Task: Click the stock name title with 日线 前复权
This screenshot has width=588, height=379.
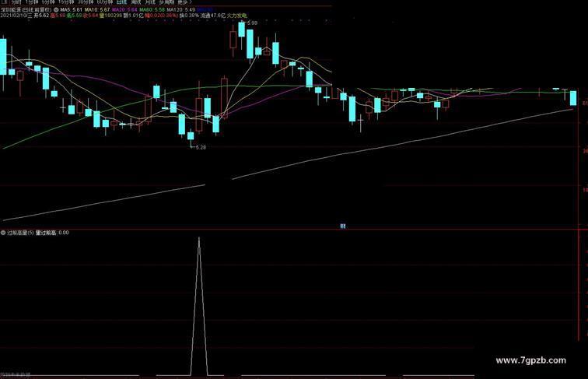Action: pyautogui.click(x=26, y=9)
